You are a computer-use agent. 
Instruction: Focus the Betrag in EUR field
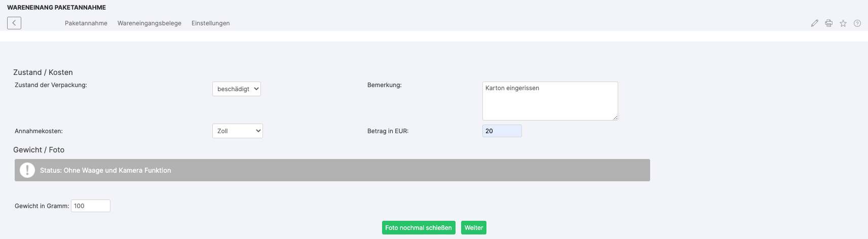click(x=502, y=131)
